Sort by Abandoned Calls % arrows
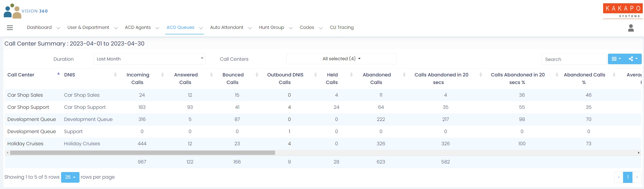This screenshot has height=189, width=644. tap(614, 75)
